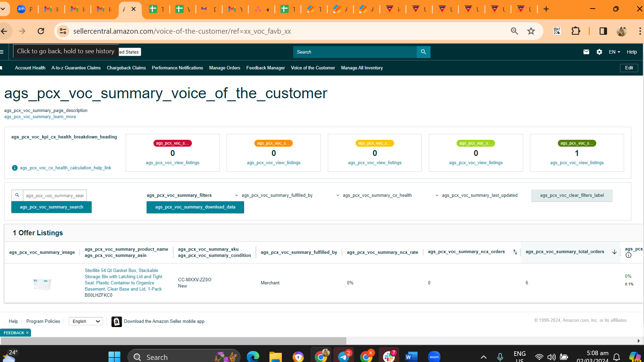This screenshot has height=362, width=644.
Task: View listings under the yellow badge card
Action: [375, 163]
